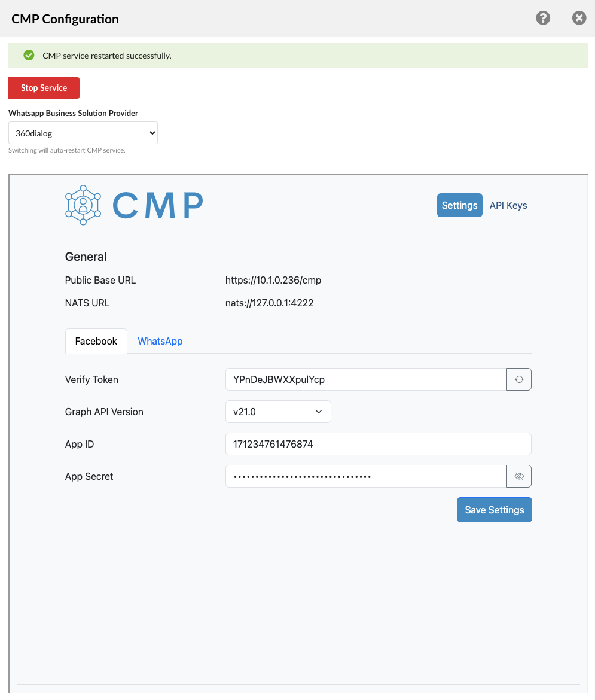The width and height of the screenshot is (595, 700).
Task: Click the Public Base URL value
Action: tap(273, 280)
